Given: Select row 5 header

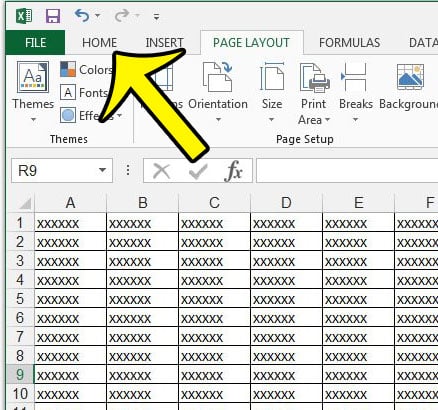Looking at the screenshot, I should [20, 299].
